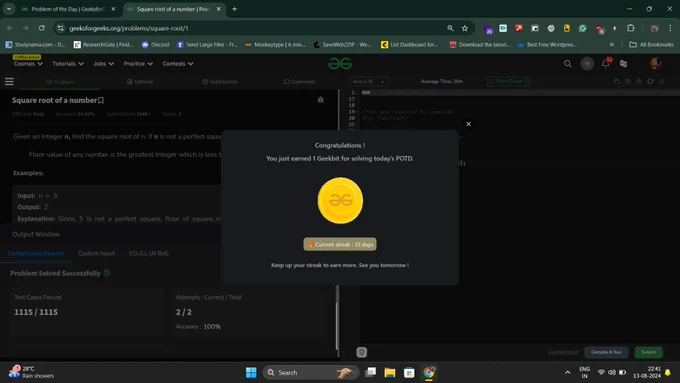Open the tab search dropdown arrow
This screenshot has height=383, width=680.
[9, 9]
